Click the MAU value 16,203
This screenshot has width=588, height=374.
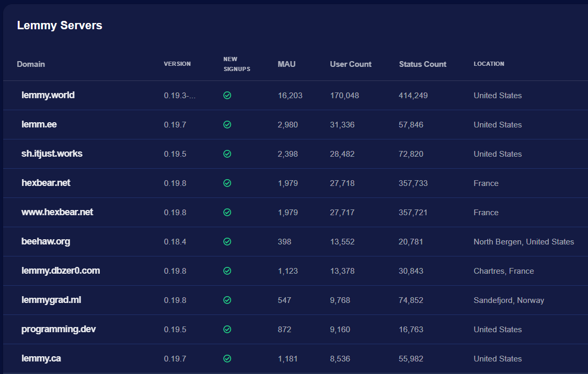[290, 96]
